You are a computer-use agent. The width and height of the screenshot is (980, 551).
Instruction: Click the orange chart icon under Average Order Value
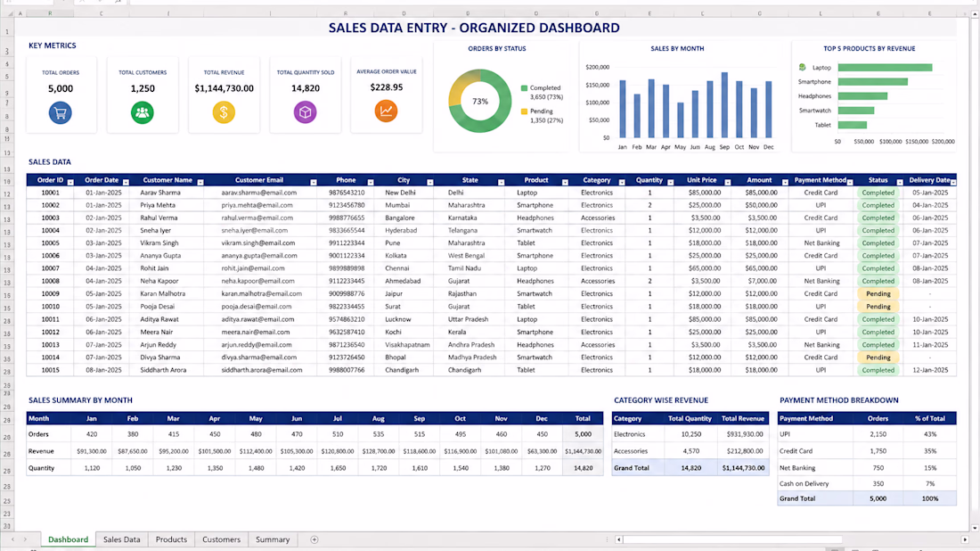(x=387, y=111)
